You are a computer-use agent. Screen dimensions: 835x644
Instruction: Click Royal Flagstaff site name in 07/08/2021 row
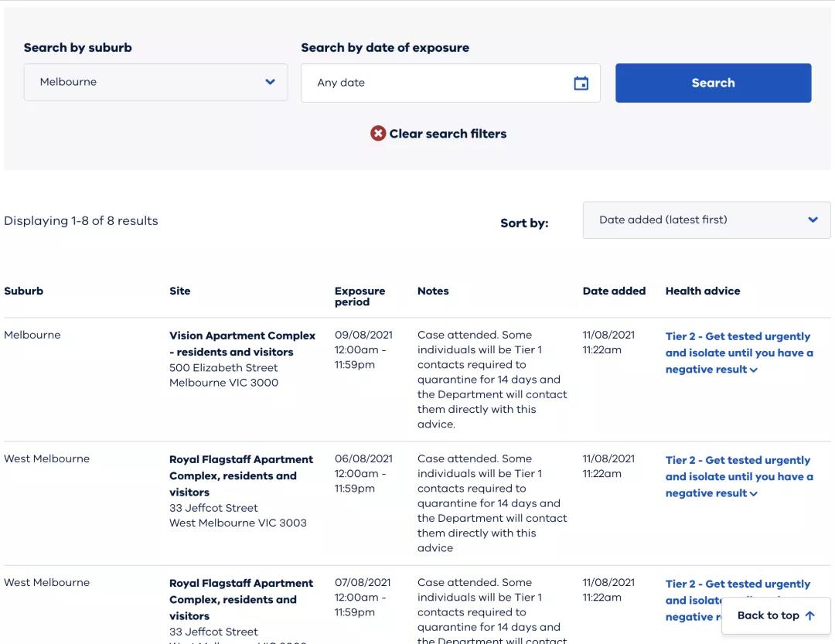241,599
